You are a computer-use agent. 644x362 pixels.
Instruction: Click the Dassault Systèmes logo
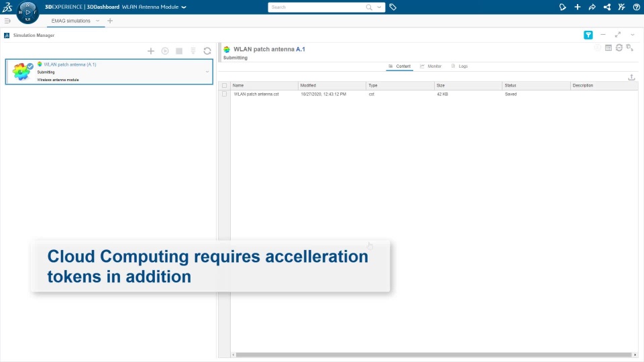(7, 7)
